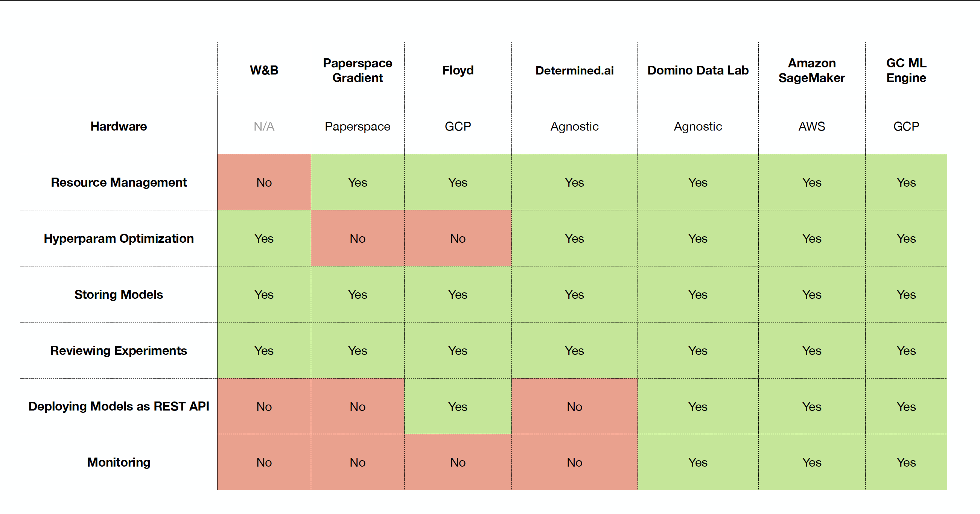Select the Paperspace Gradient column header

point(357,70)
